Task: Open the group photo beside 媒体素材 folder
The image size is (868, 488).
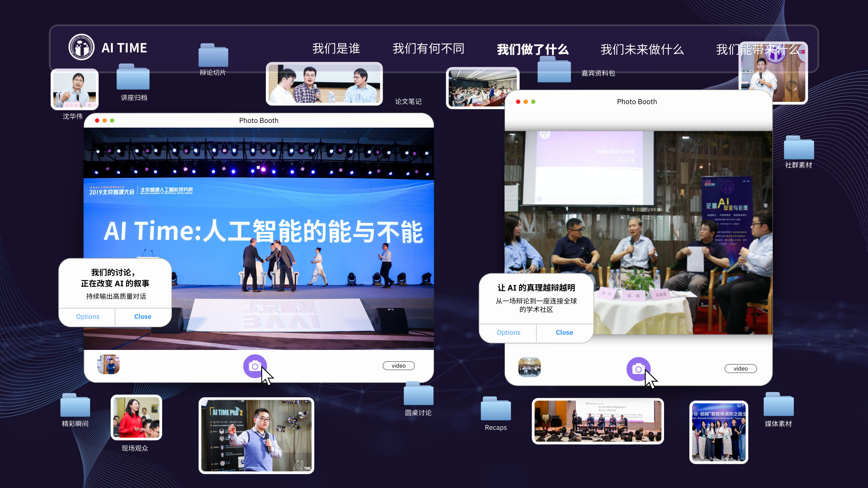Action: [x=719, y=432]
